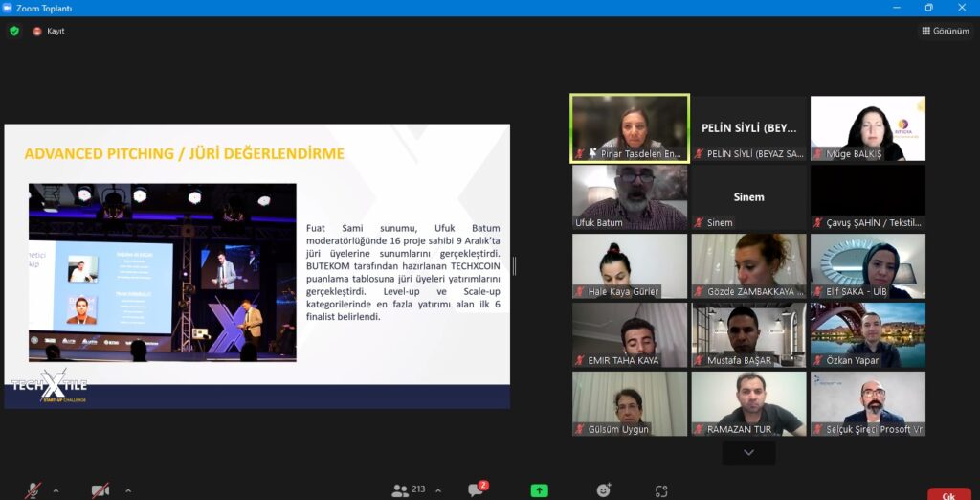
Task: Show next page of participant videos
Action: coord(748,452)
